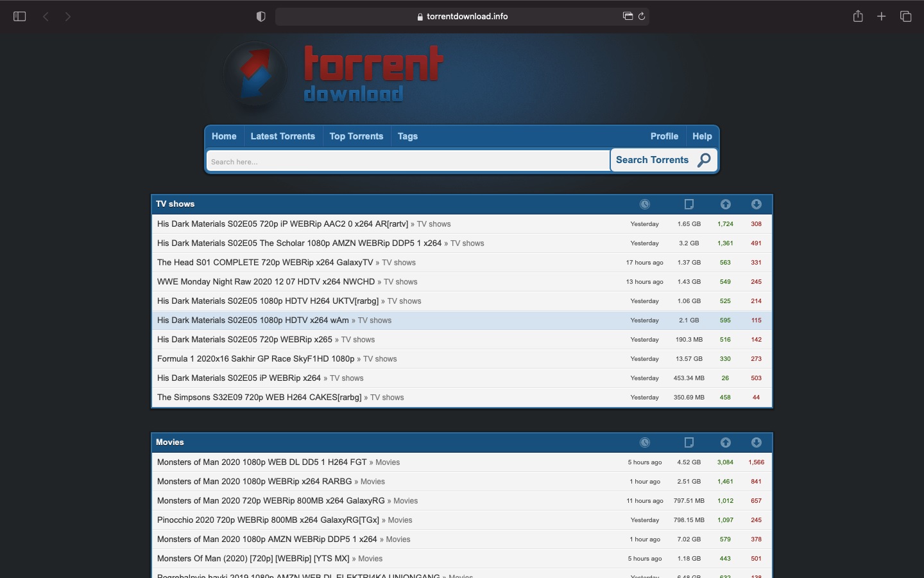924x578 pixels.
Task: Click the TV shows section header title
Action: tap(175, 204)
